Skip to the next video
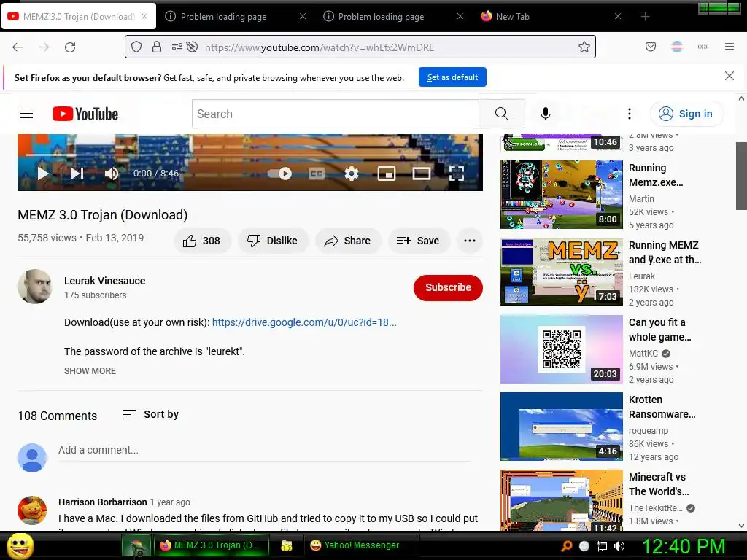The height and width of the screenshot is (560, 747). [77, 174]
